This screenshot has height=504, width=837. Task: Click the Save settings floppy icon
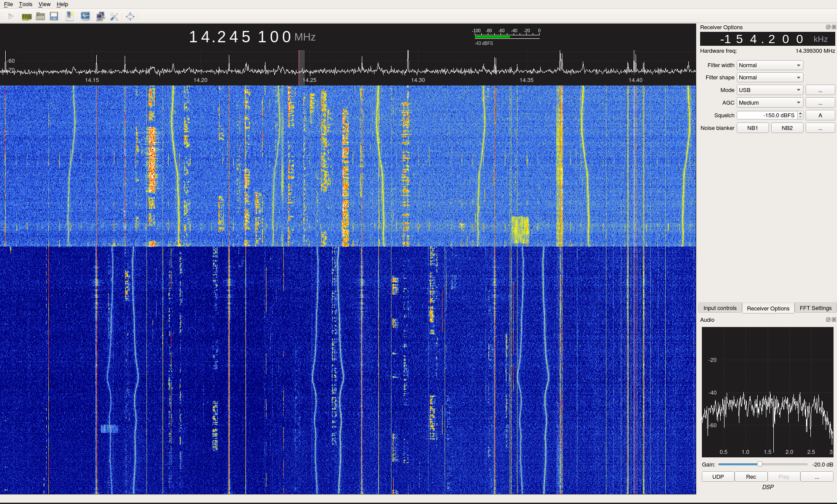tap(54, 17)
